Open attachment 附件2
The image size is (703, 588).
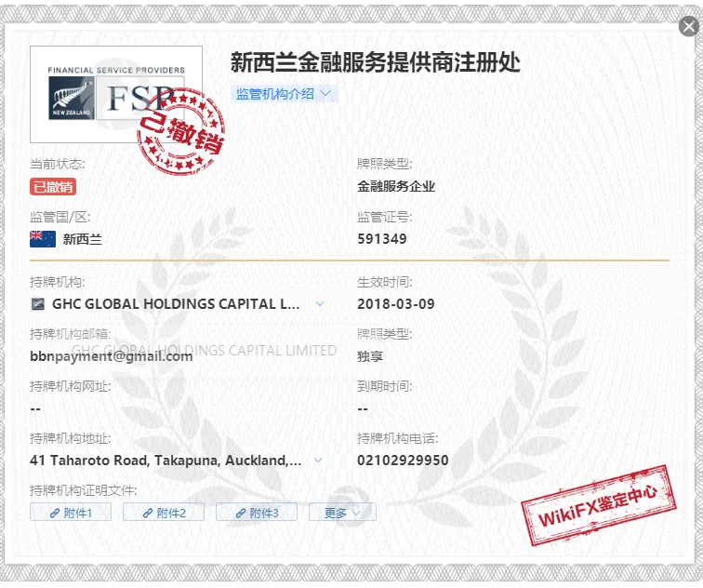click(x=164, y=513)
